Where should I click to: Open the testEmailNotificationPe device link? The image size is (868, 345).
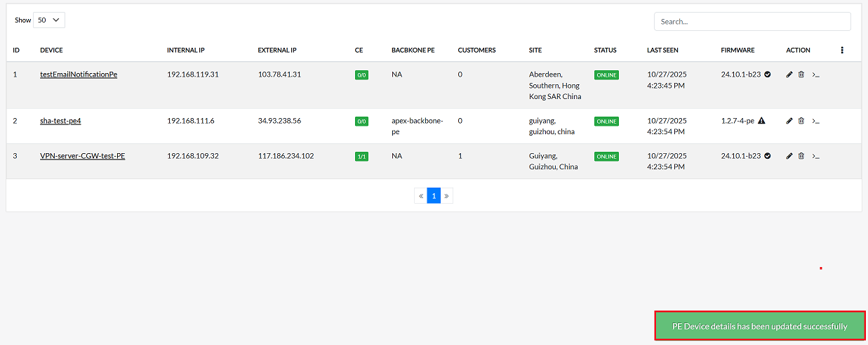79,74
